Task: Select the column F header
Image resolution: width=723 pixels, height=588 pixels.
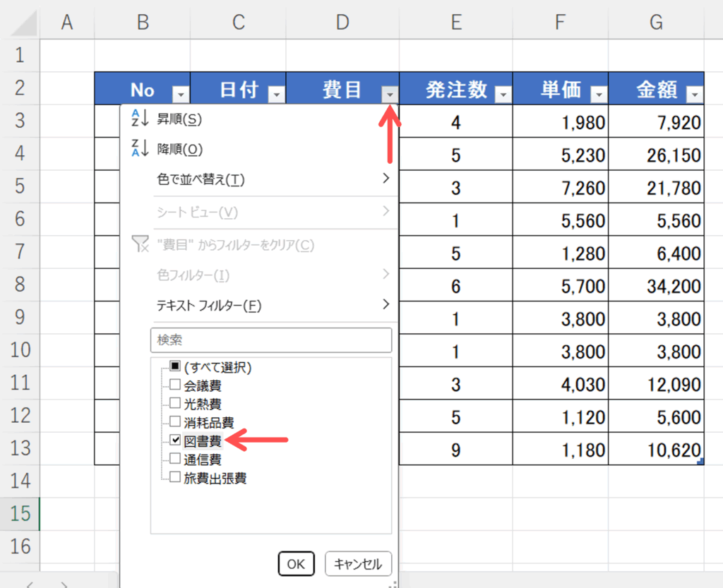Action: [560, 23]
